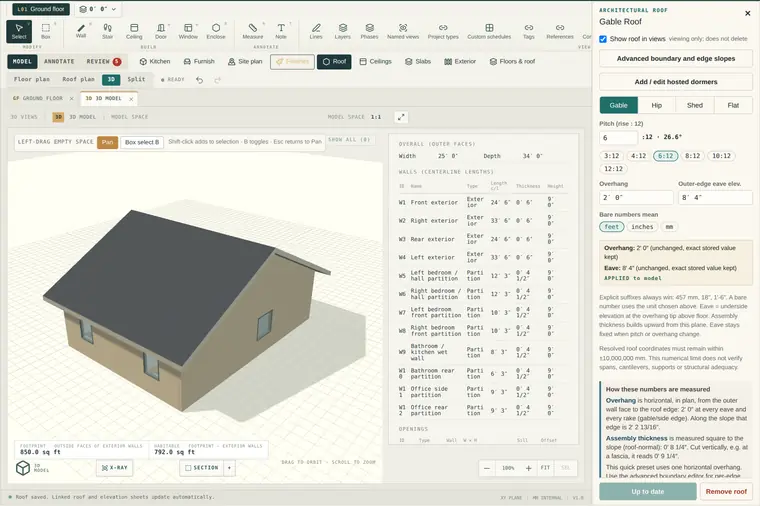Expand the 3D model view fullscreen

point(401,117)
